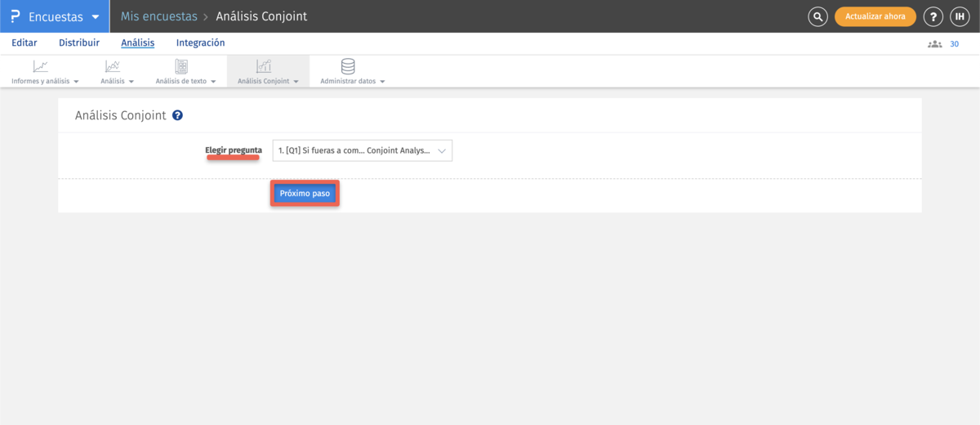Screen dimensions: 980x425
Task: Open the Encuestas product dropdown arrow
Action: click(96, 17)
